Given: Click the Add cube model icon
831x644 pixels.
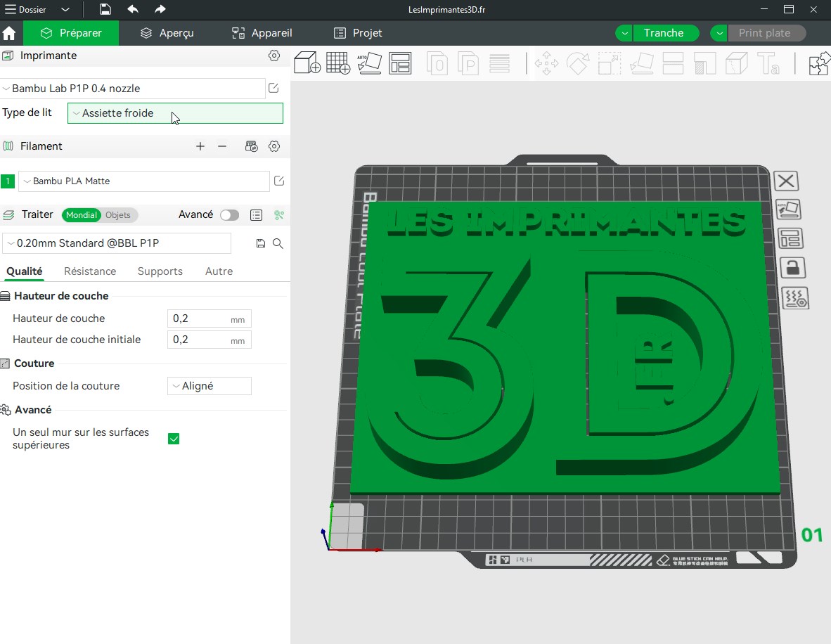Looking at the screenshot, I should click(x=307, y=63).
